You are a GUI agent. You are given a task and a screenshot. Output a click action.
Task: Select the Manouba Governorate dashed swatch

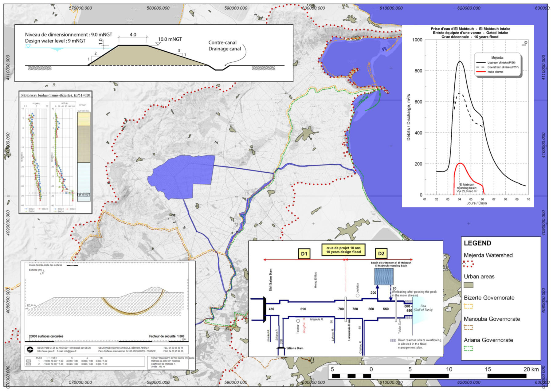coord(468,327)
